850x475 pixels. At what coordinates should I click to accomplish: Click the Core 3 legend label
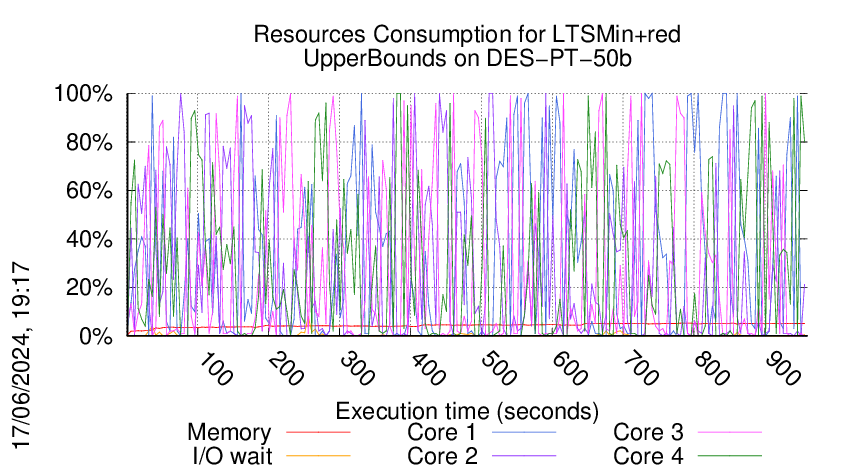tap(648, 433)
